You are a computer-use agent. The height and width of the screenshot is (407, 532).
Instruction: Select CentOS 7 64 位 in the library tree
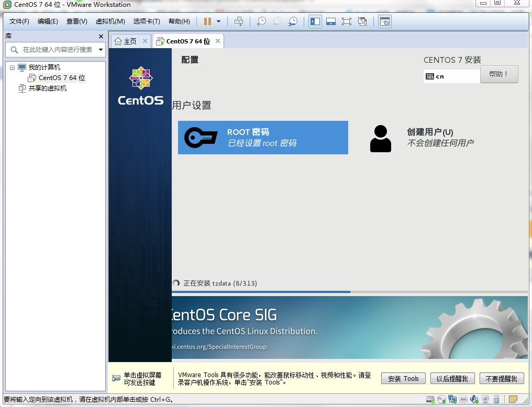tap(61, 78)
